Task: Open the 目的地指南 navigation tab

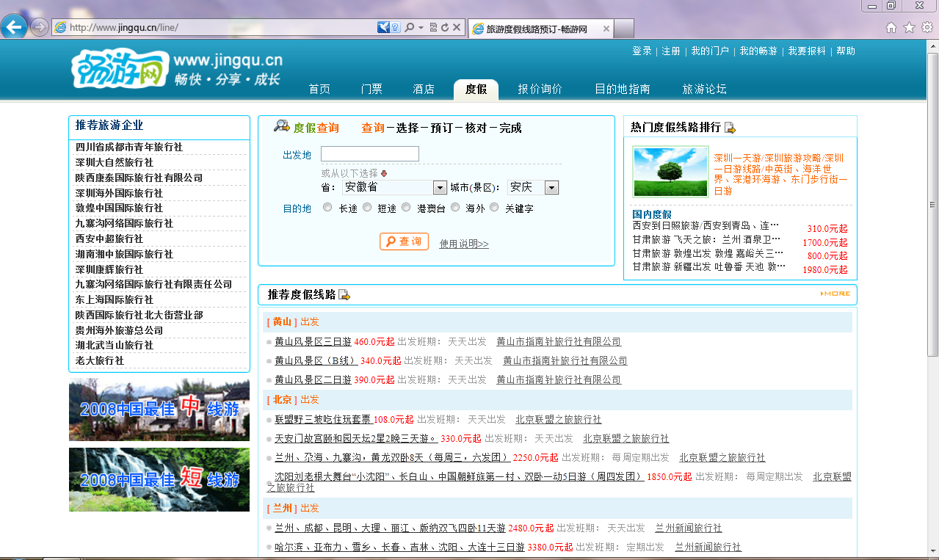Action: click(622, 89)
